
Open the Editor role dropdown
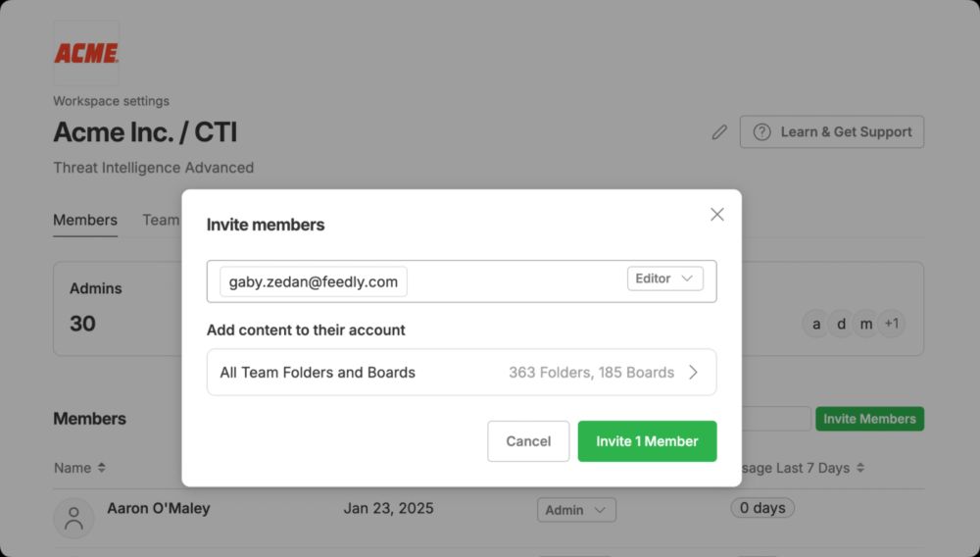[x=665, y=278]
